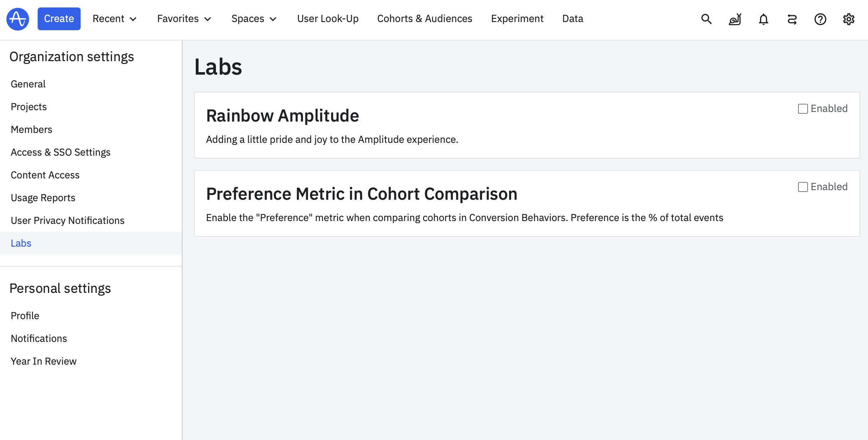Expand the Spaces dropdown

coord(254,19)
